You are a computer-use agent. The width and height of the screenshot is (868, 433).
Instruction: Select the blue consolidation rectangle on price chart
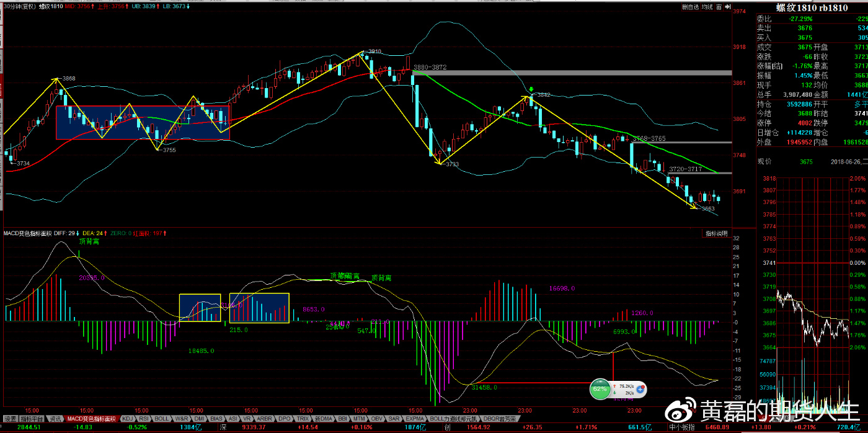tap(143, 122)
